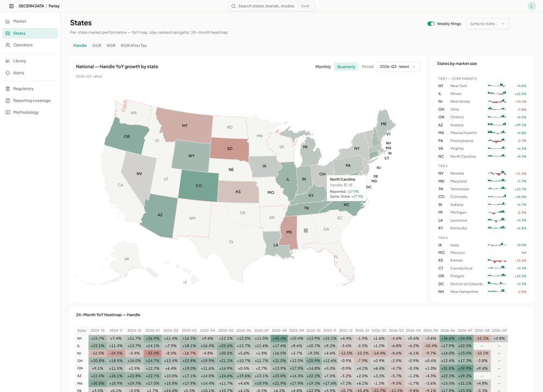Click the Tier 2 section heading
The width and height of the screenshot is (543, 392).
(443, 166)
